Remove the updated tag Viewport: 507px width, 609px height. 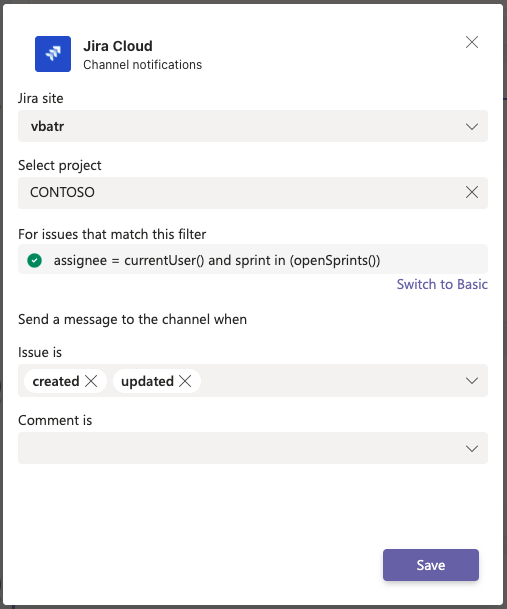click(x=185, y=381)
